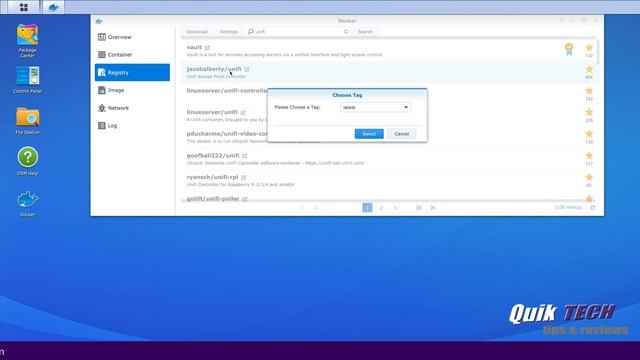Go to page 3 of results
The height and width of the screenshot is (360, 640).
click(395, 208)
